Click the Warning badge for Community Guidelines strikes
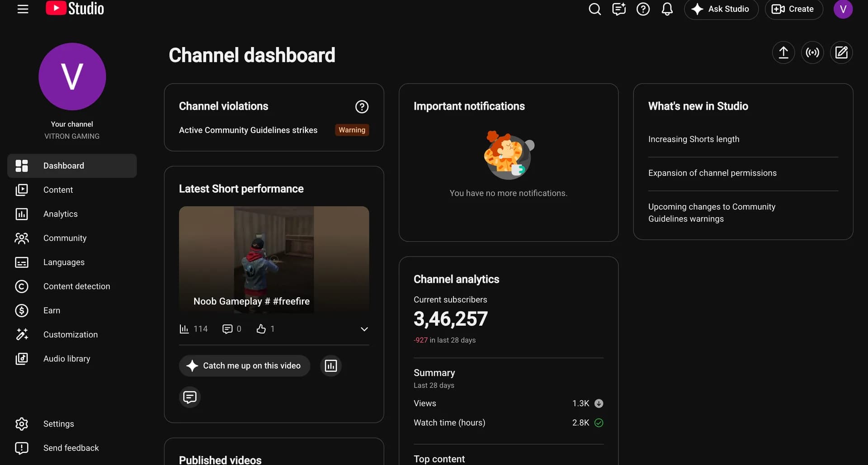The height and width of the screenshot is (465, 868). 352,130
